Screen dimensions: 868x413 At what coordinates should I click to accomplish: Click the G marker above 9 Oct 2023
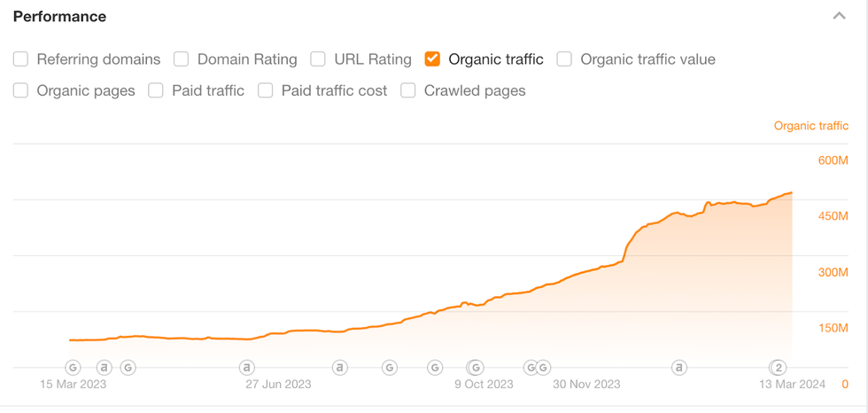coord(476,367)
